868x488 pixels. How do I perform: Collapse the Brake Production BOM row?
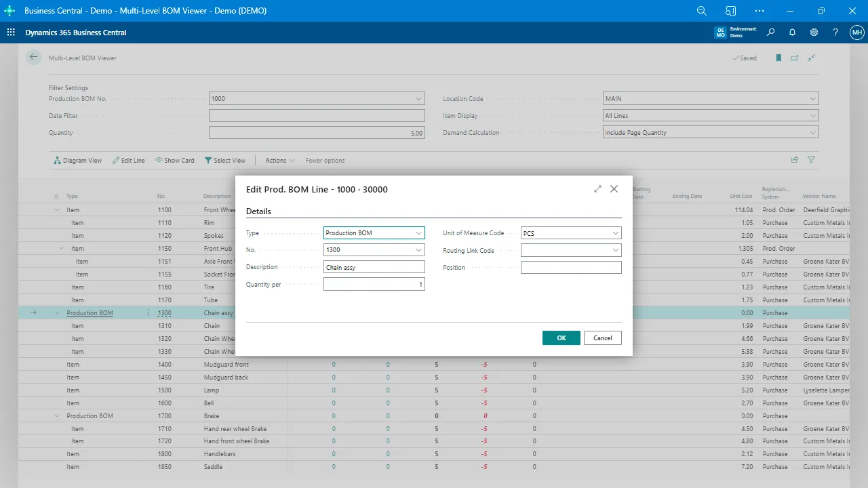(x=58, y=416)
